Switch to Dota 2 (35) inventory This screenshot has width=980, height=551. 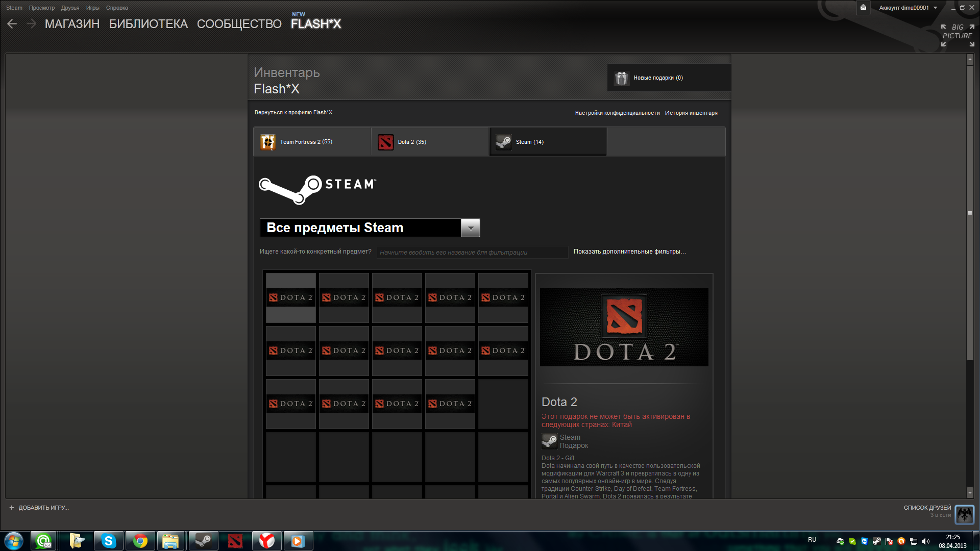(430, 142)
